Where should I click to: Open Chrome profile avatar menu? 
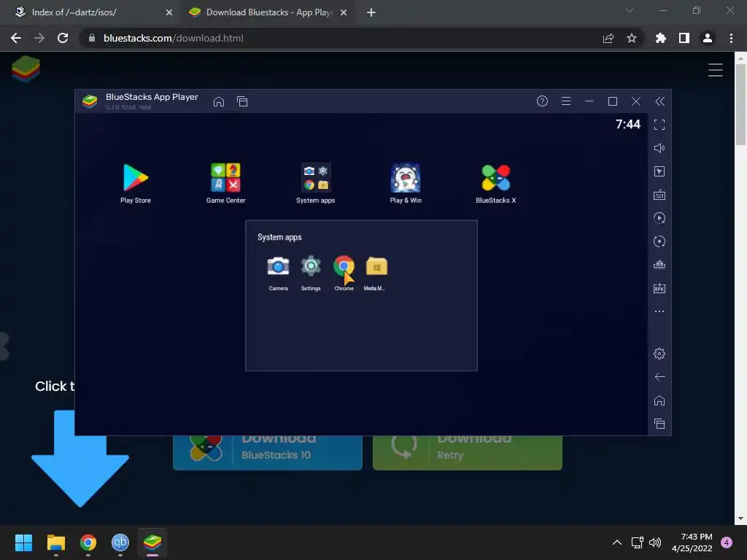point(708,38)
